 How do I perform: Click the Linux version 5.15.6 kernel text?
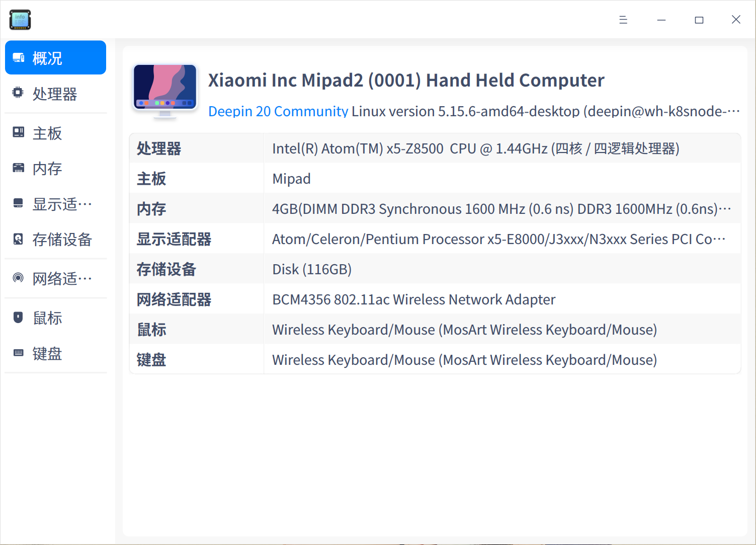point(546,111)
